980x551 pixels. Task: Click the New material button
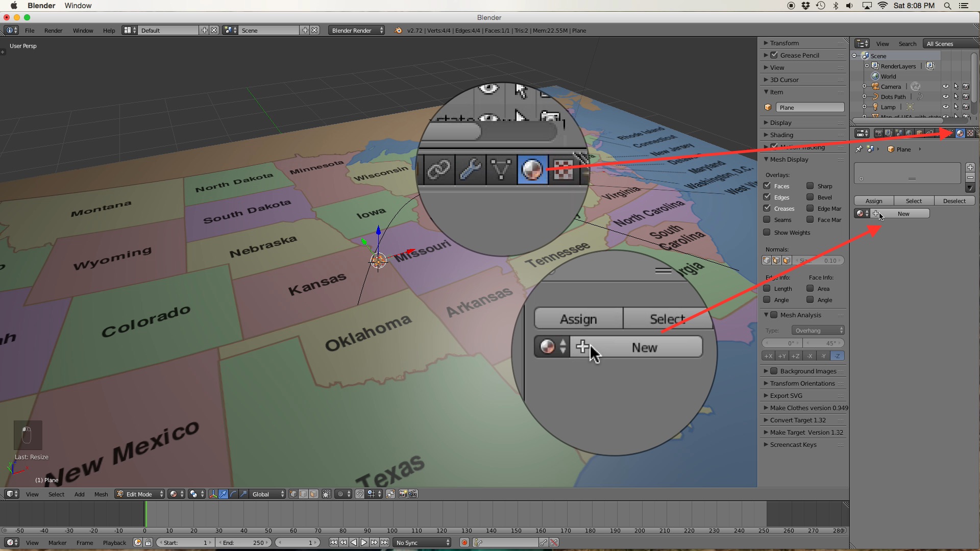click(x=902, y=213)
